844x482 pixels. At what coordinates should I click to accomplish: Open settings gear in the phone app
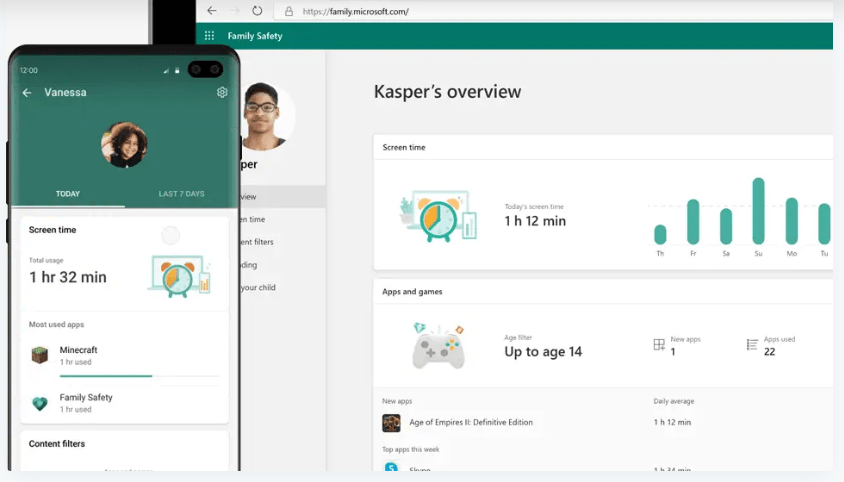pyautogui.click(x=222, y=93)
